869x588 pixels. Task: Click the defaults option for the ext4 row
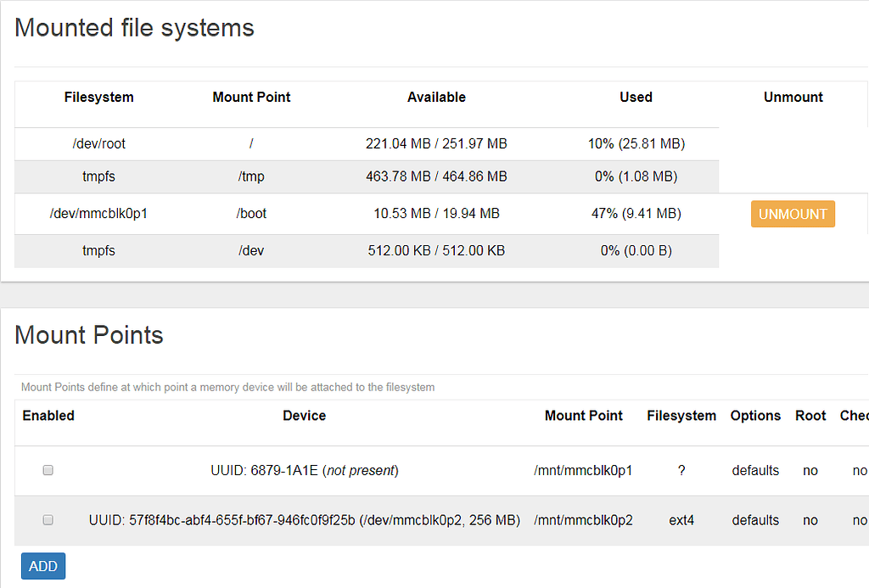[755, 520]
